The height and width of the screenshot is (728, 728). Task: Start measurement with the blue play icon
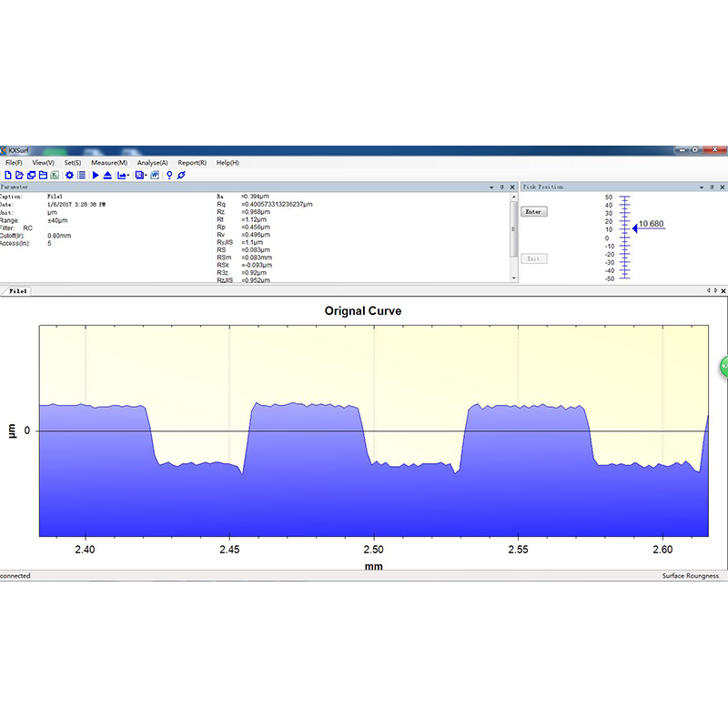coord(96,175)
